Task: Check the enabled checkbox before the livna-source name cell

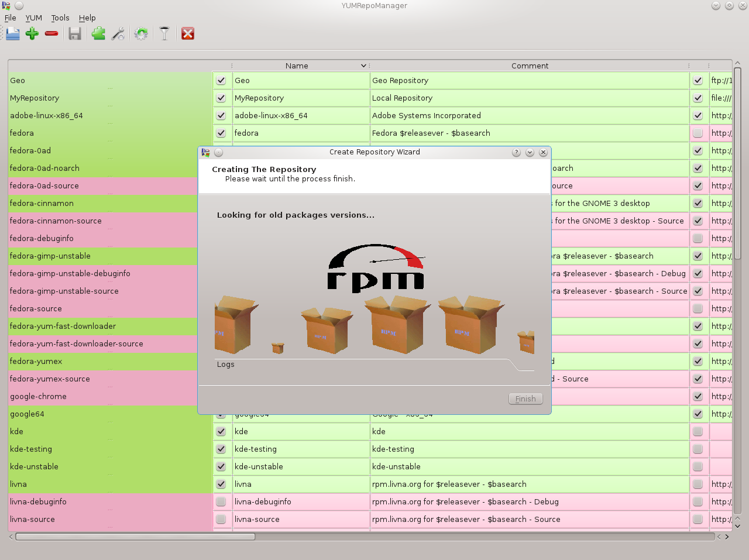Action: click(x=221, y=520)
